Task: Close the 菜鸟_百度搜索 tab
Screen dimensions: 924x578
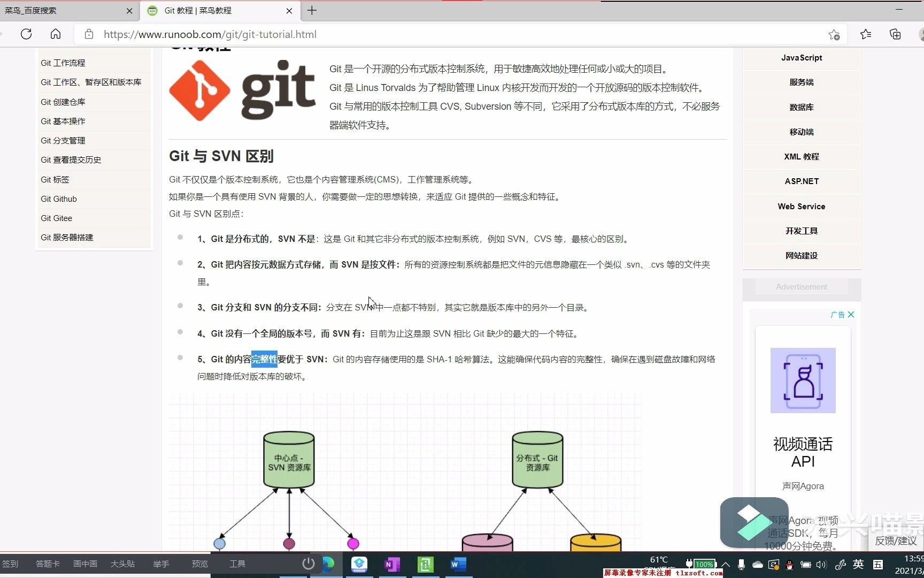Action: point(129,11)
